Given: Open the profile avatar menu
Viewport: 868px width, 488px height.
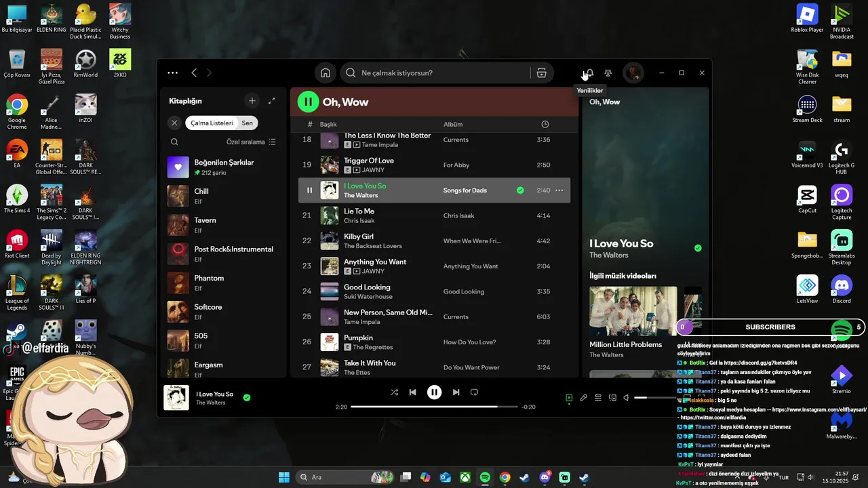Looking at the screenshot, I should tap(633, 73).
